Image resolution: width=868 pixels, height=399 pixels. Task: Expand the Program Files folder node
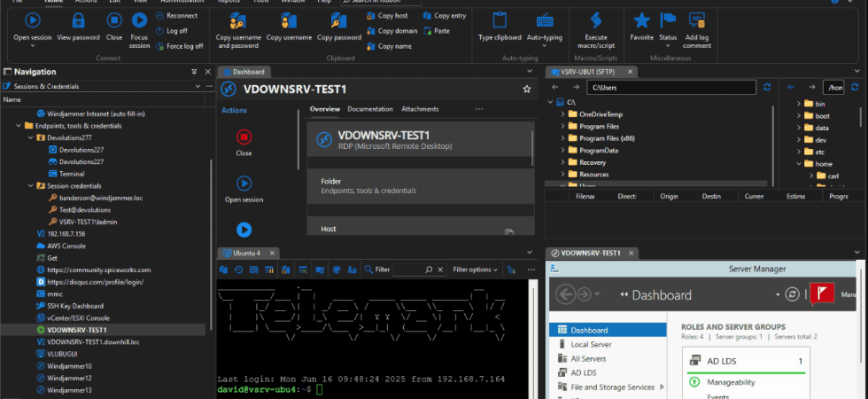point(562,126)
